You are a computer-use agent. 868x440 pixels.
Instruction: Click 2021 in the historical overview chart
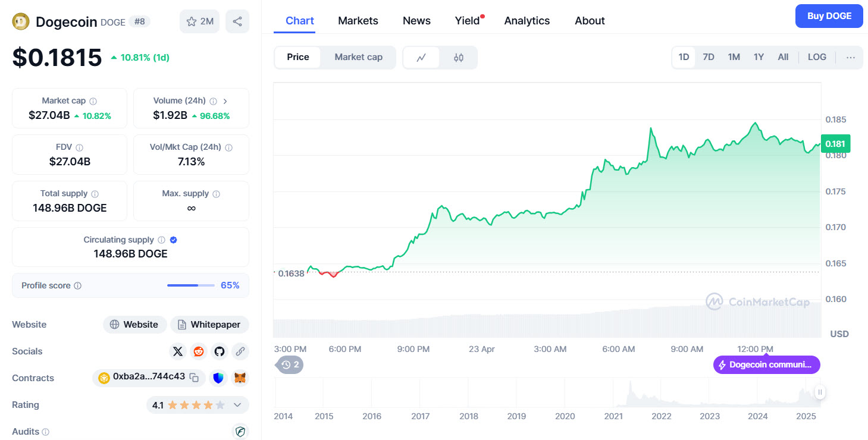pos(613,416)
